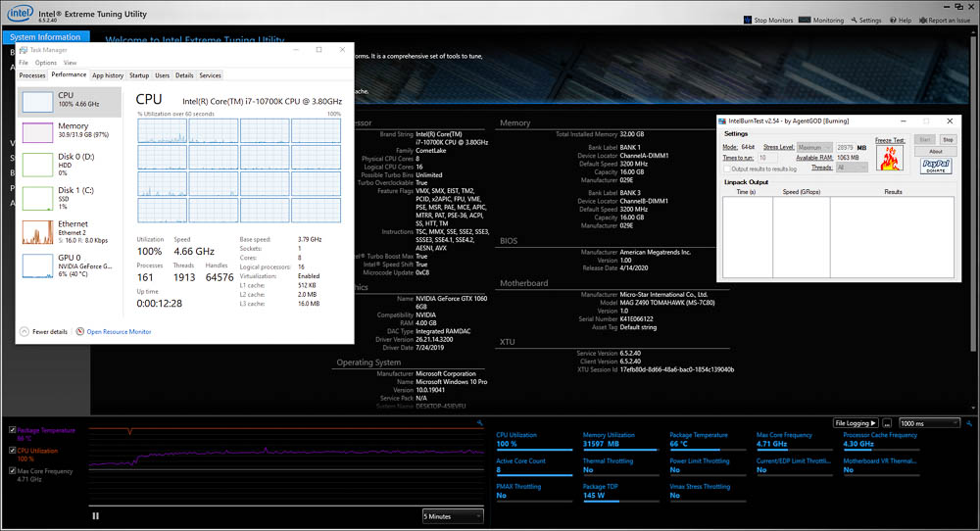
Task: Click Report an Issue bug icon
Action: pos(922,20)
